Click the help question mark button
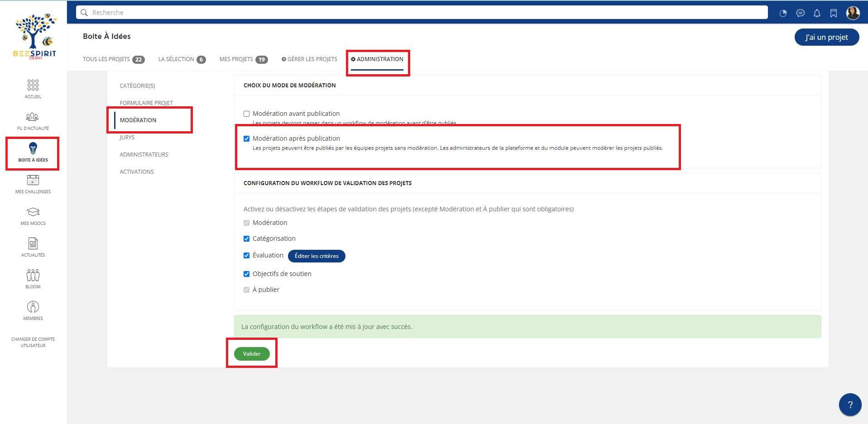 click(x=850, y=405)
